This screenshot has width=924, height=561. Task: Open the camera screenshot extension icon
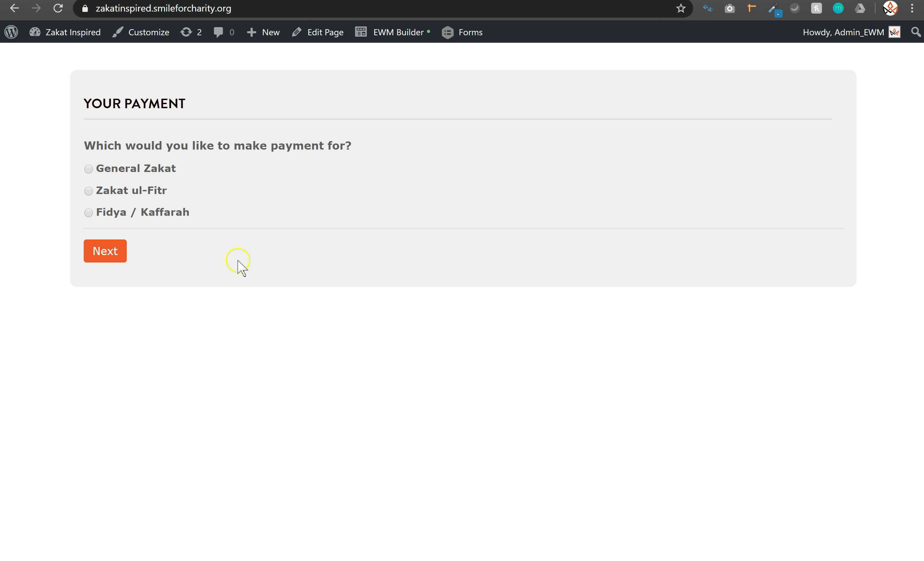point(729,8)
